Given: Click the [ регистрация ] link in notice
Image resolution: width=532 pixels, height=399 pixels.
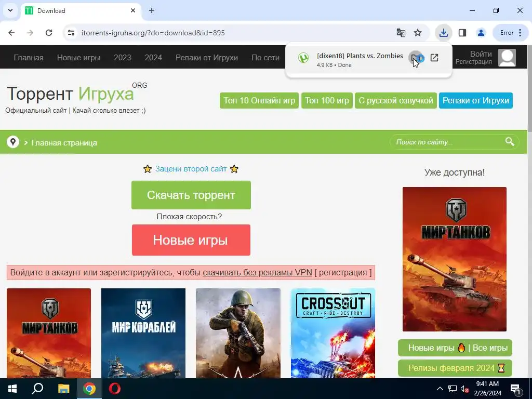Looking at the screenshot, I should click(x=343, y=272).
